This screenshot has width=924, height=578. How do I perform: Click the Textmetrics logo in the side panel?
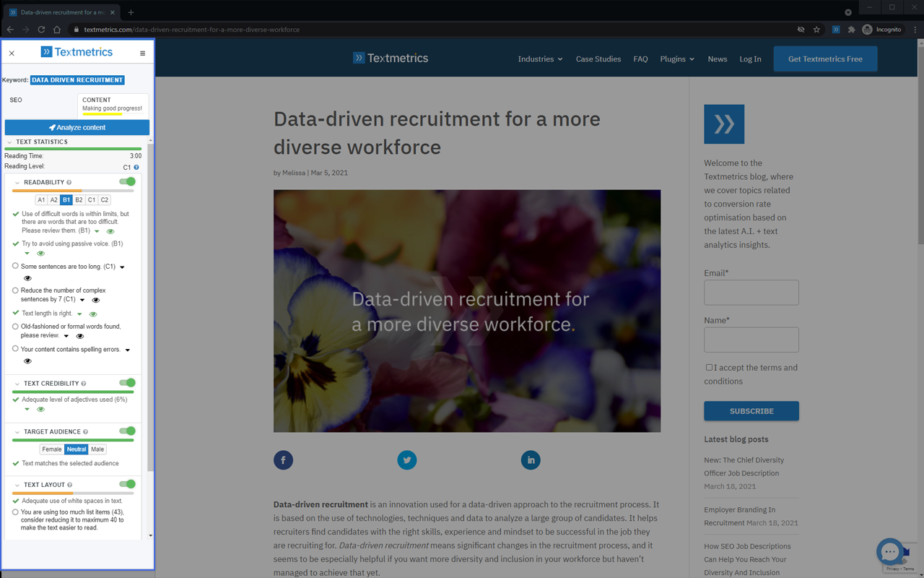pos(77,52)
